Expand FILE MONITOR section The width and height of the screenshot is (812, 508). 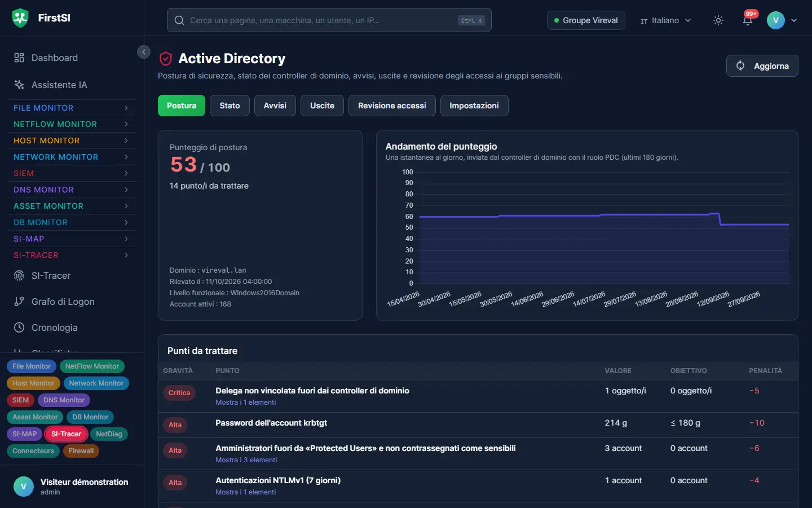click(72, 108)
